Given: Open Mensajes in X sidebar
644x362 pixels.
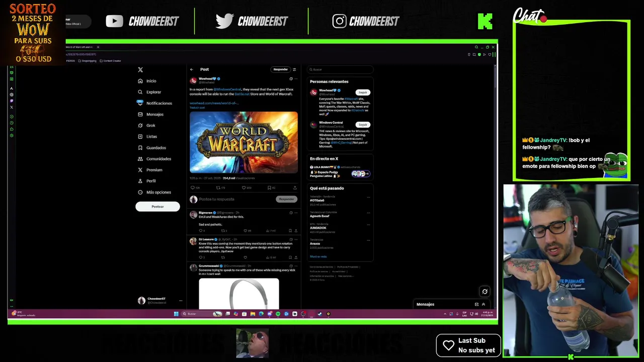Looking at the screenshot, I should [150, 114].
